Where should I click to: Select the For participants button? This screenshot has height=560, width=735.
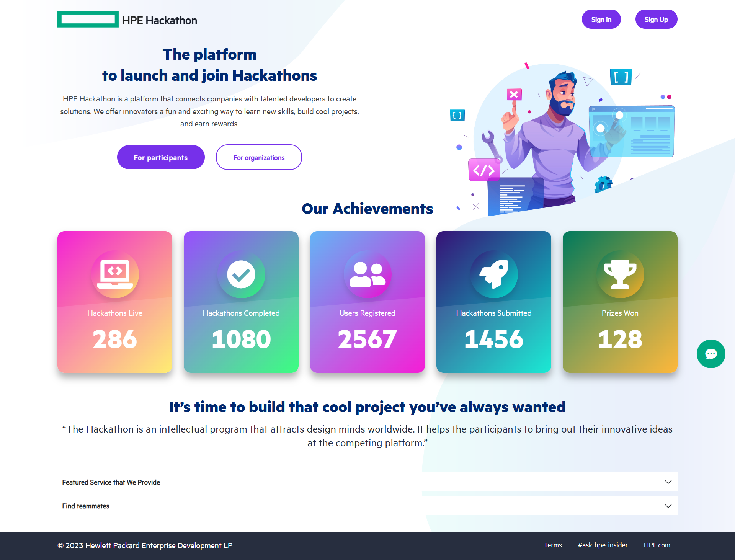click(161, 157)
